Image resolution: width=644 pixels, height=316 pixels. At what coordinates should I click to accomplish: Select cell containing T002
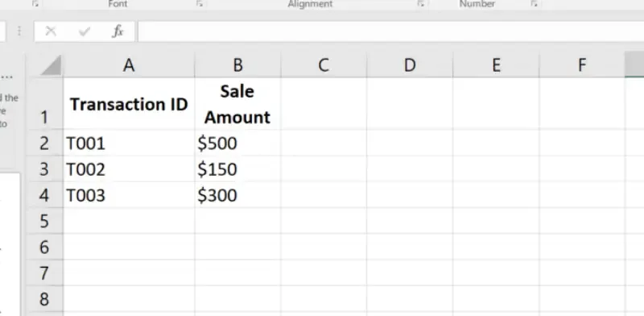[129, 168]
